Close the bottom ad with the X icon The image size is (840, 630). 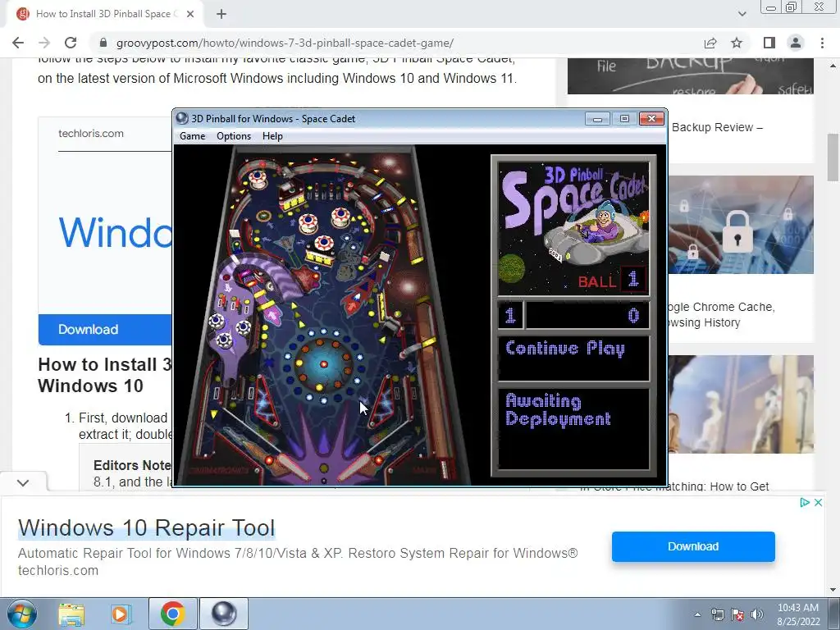tap(818, 503)
